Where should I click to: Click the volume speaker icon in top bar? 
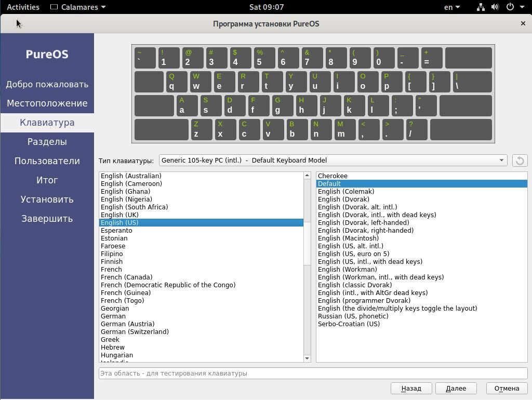[495, 7]
